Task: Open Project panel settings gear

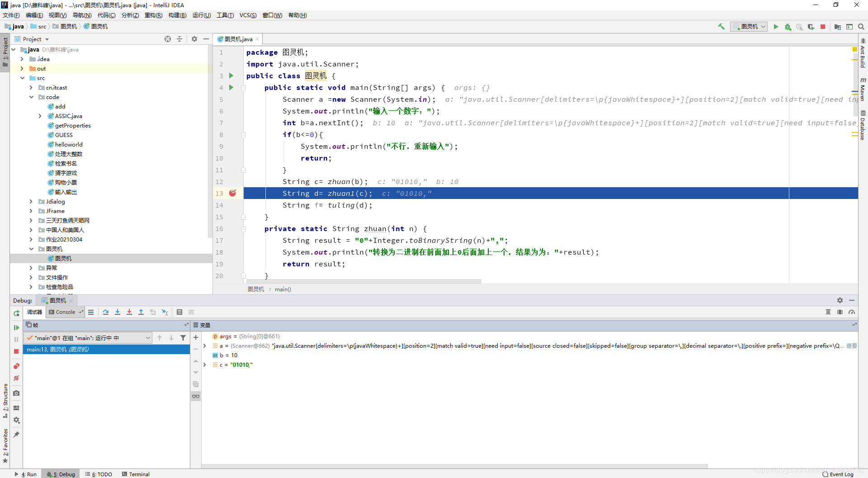Action: (x=194, y=39)
